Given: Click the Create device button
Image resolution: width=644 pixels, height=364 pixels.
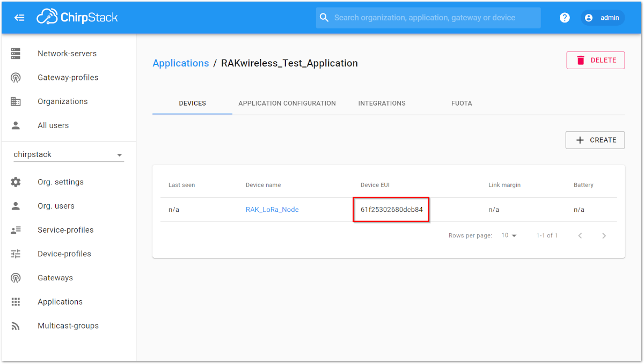Looking at the screenshot, I should coord(595,140).
